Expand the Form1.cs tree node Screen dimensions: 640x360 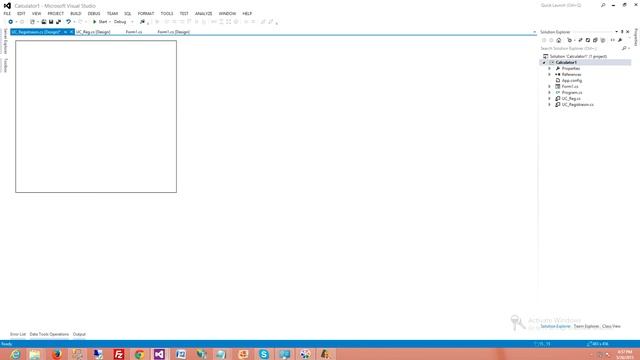pos(549,87)
